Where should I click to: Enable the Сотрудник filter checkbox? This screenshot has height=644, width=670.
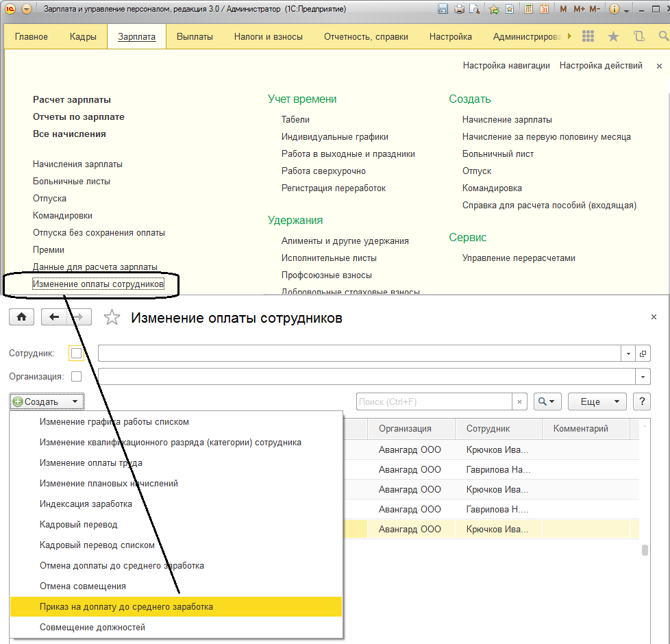click(77, 354)
